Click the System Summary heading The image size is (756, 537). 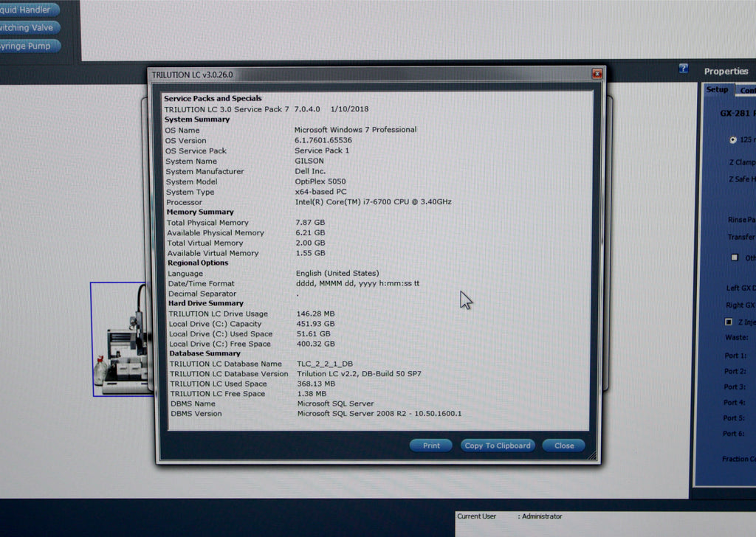pyautogui.click(x=196, y=119)
